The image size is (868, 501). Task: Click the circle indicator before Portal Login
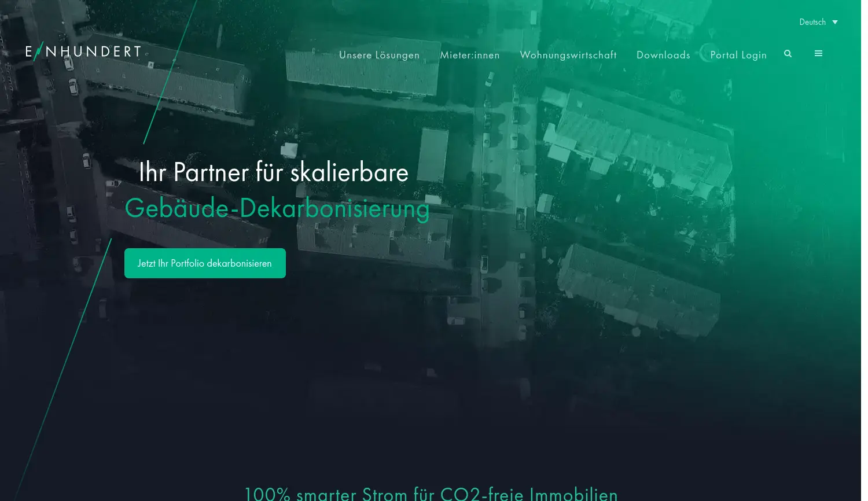click(x=705, y=54)
